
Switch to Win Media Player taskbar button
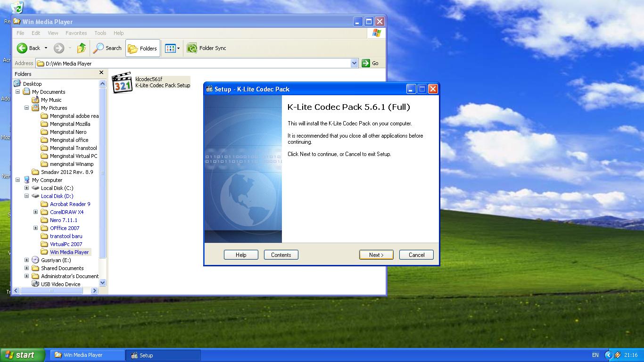[87, 355]
